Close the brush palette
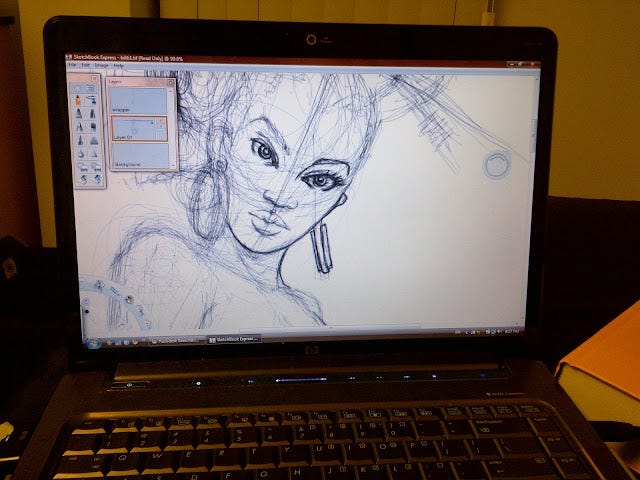Image resolution: width=640 pixels, height=480 pixels. click(95, 78)
